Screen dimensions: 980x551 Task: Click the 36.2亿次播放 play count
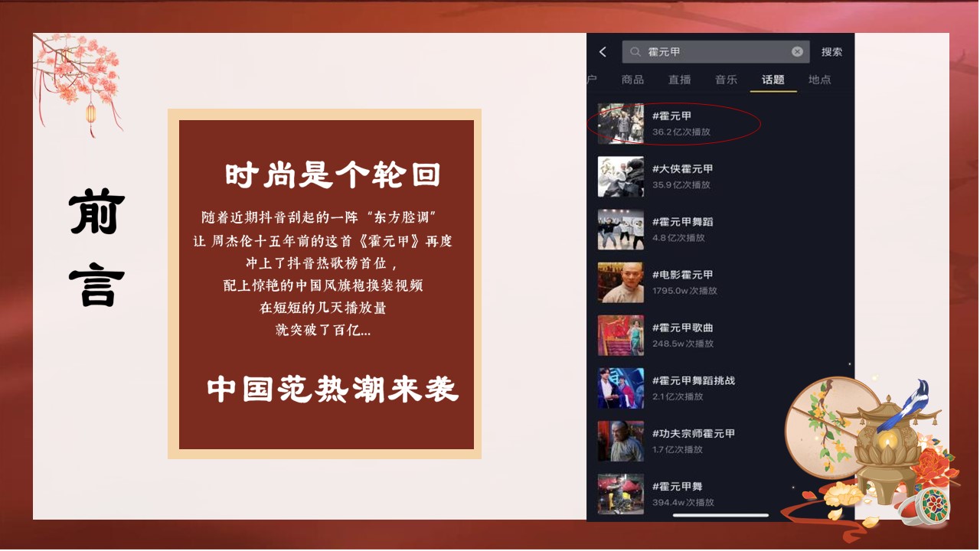click(681, 132)
